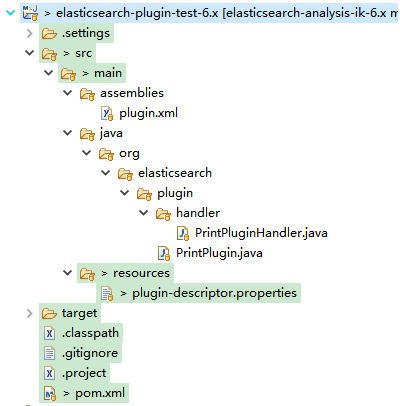Collapse the elasticsearch-plugin-test-6.x project node
400x406 pixels.
click(x=11, y=13)
